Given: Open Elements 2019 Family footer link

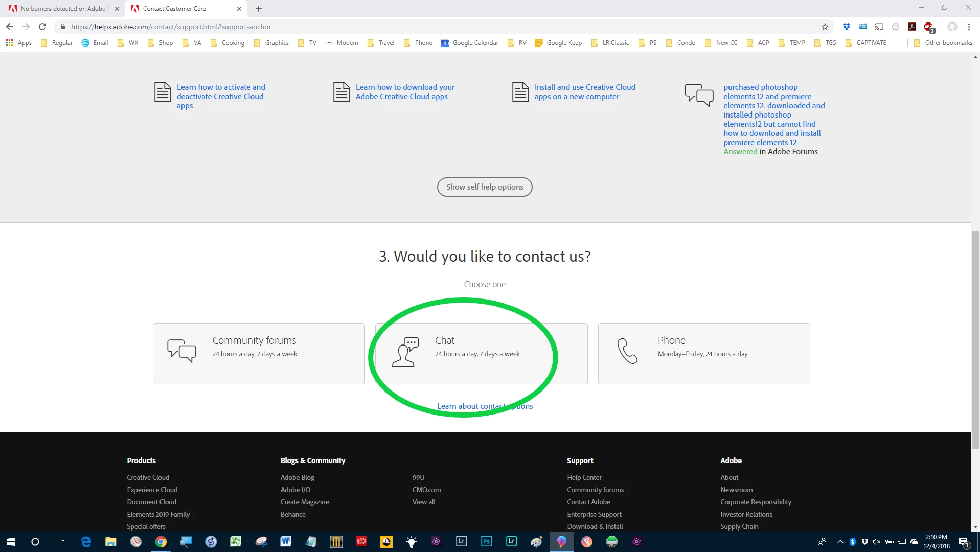Looking at the screenshot, I should click(158, 514).
